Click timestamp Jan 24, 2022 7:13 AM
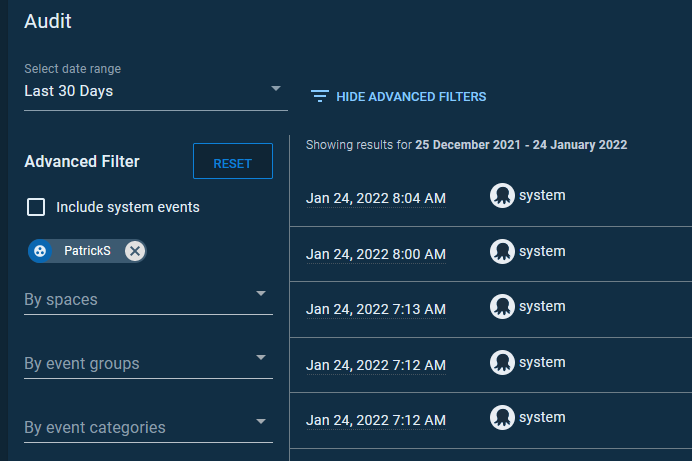 pyautogui.click(x=376, y=310)
